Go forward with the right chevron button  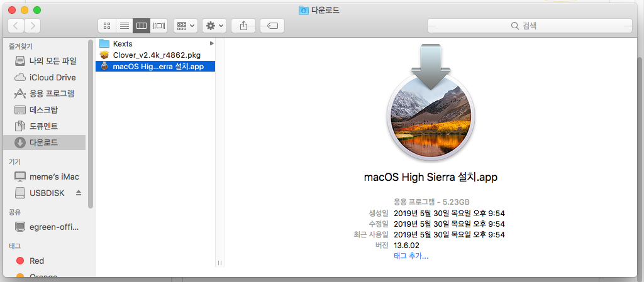coord(33,26)
